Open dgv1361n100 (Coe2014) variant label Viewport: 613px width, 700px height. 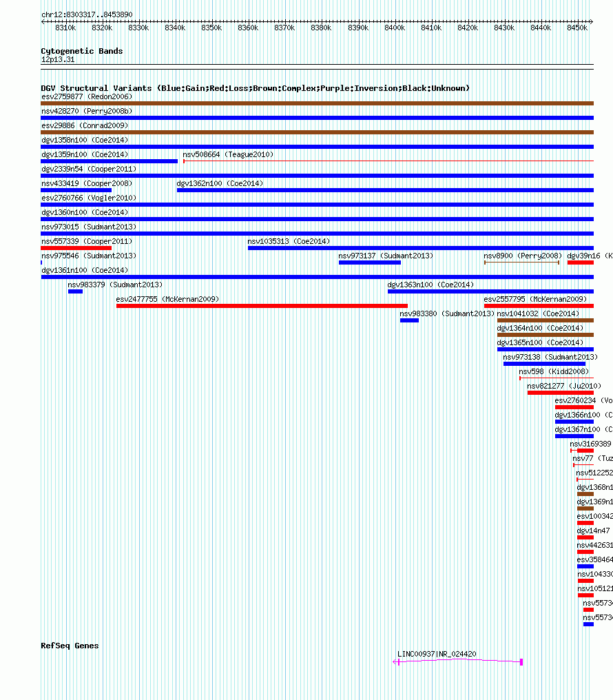pyautogui.click(x=85, y=271)
